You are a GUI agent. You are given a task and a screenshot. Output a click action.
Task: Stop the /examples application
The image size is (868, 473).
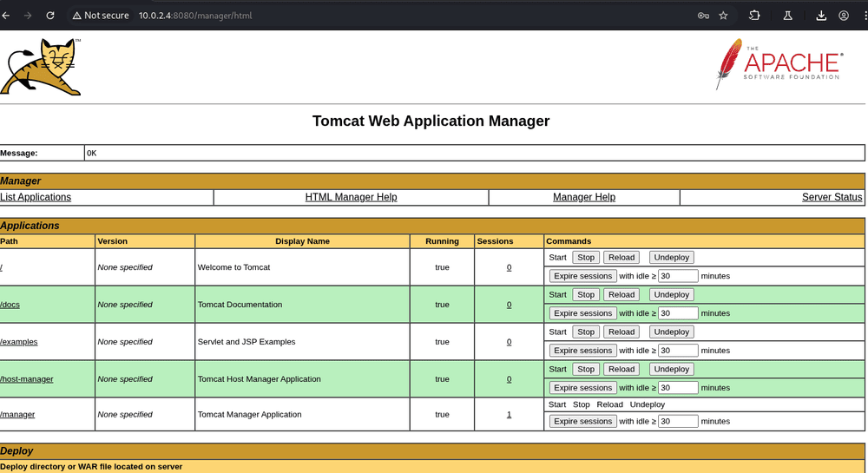[586, 332]
